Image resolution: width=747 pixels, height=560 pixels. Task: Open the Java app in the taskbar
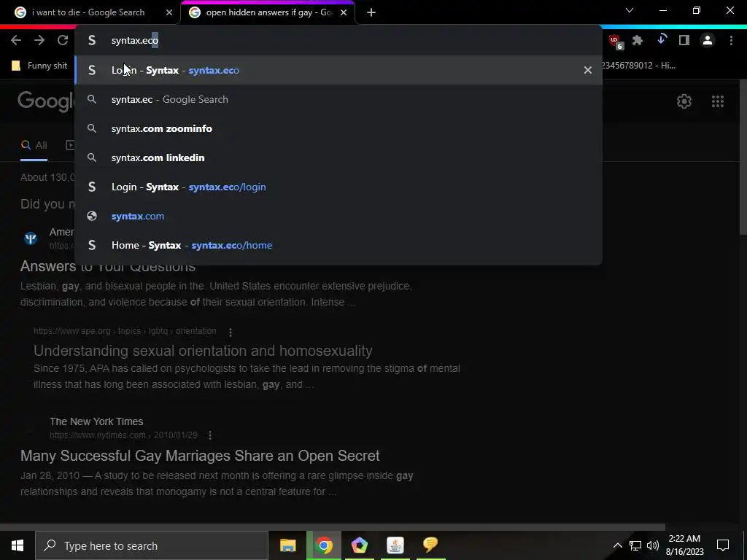[x=395, y=545]
